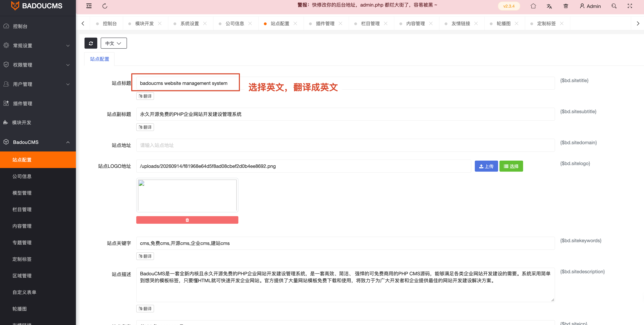Open the search magnifier icon
Screen dimensions: 644x325
coord(614,6)
